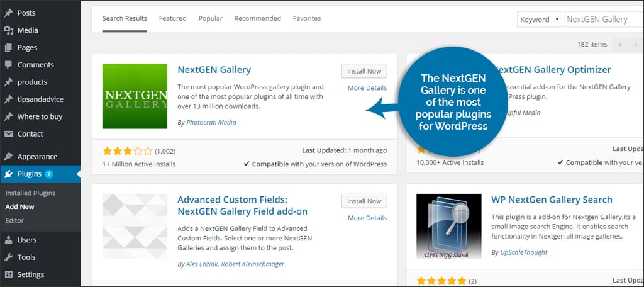Switch to the Popular tab

point(210,18)
